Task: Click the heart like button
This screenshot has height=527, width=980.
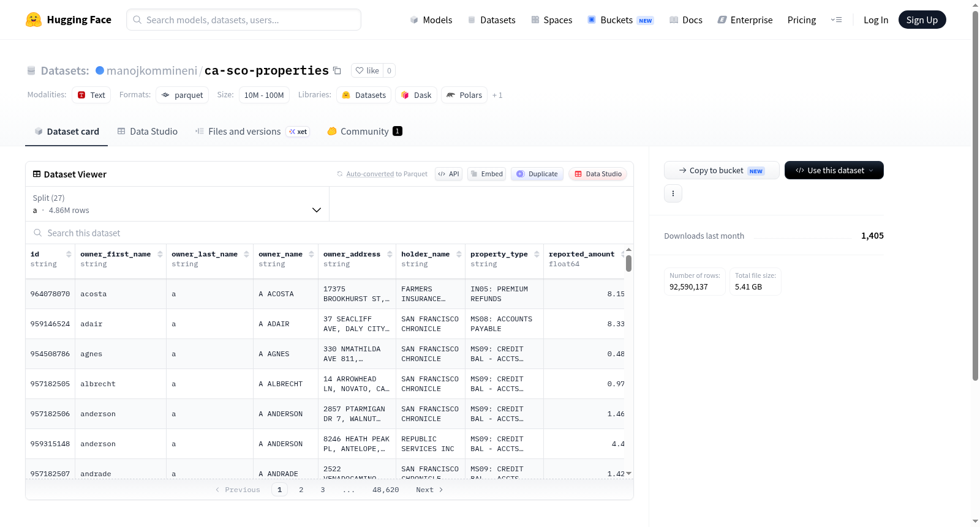Action: tap(367, 70)
